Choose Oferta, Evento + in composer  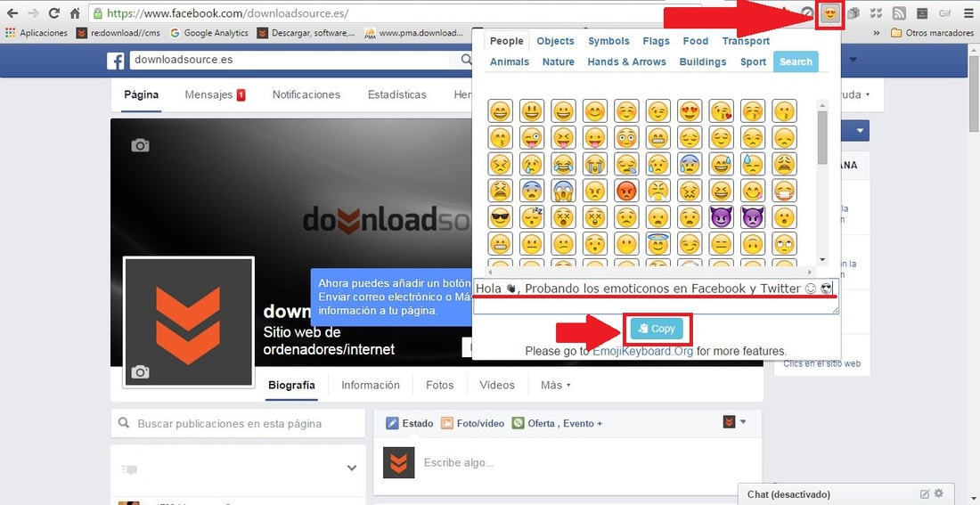[557, 423]
